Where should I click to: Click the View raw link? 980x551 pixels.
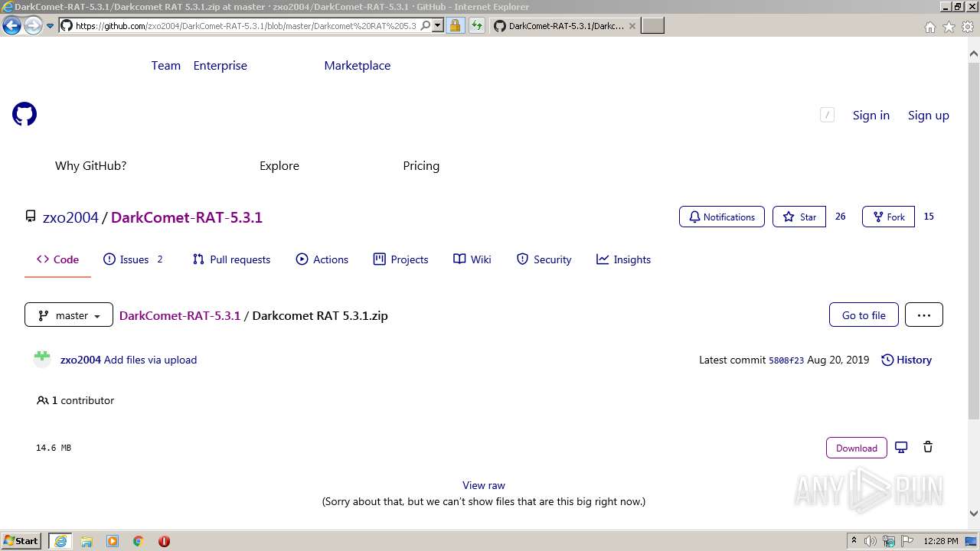tap(484, 485)
